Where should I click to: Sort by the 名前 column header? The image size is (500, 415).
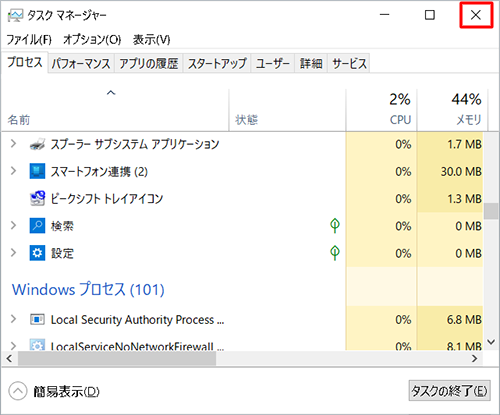point(115,110)
